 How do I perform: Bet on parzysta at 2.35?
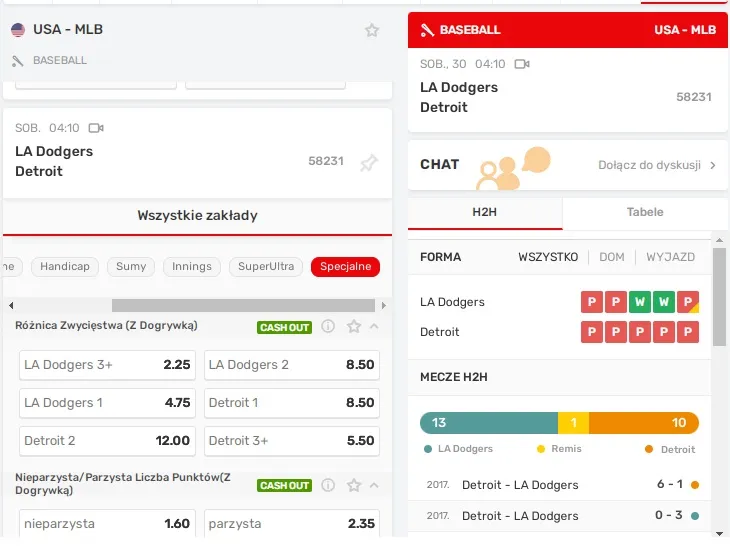point(291,523)
